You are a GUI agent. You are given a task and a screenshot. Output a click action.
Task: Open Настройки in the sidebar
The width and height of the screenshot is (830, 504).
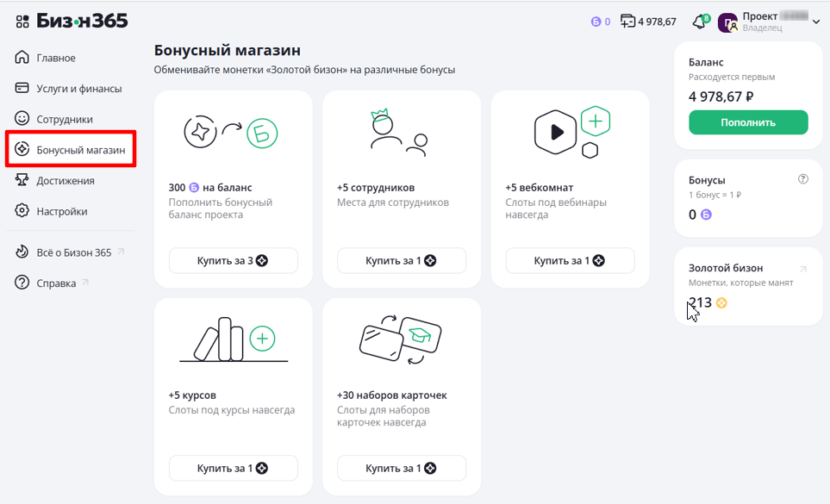[61, 211]
